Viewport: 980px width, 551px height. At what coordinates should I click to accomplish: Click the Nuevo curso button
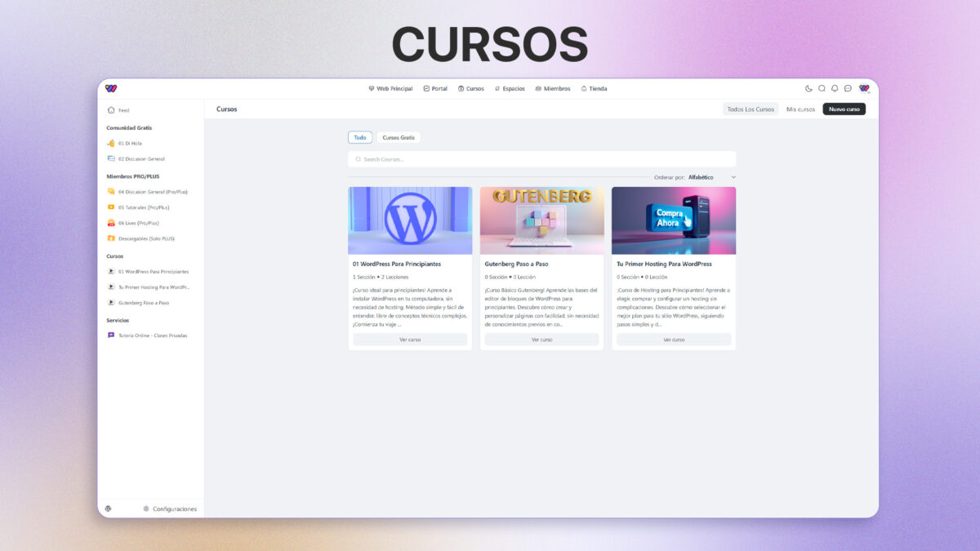pyautogui.click(x=844, y=109)
